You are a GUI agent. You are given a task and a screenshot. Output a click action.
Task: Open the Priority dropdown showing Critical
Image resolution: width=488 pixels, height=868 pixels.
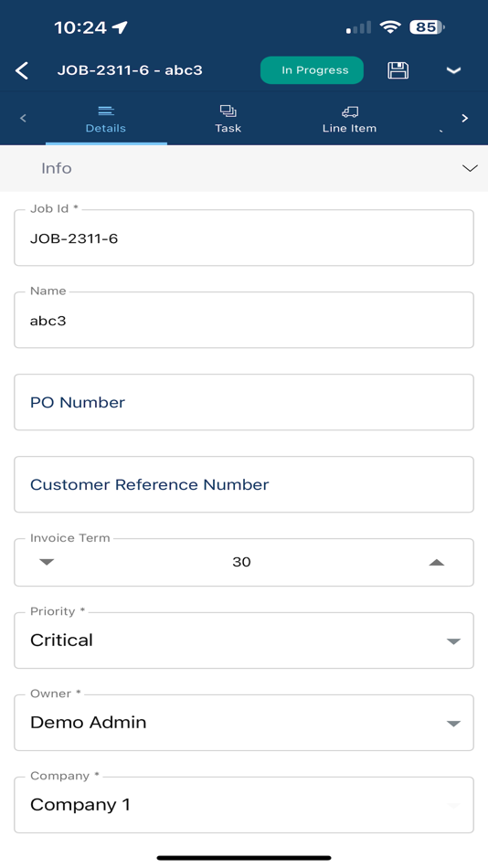pyautogui.click(x=244, y=640)
